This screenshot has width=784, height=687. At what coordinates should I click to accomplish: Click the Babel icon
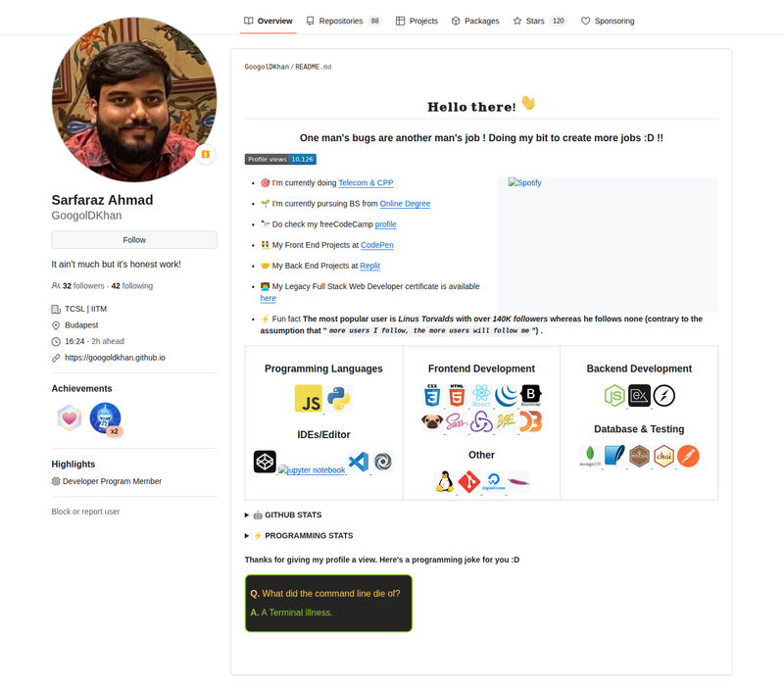click(506, 421)
